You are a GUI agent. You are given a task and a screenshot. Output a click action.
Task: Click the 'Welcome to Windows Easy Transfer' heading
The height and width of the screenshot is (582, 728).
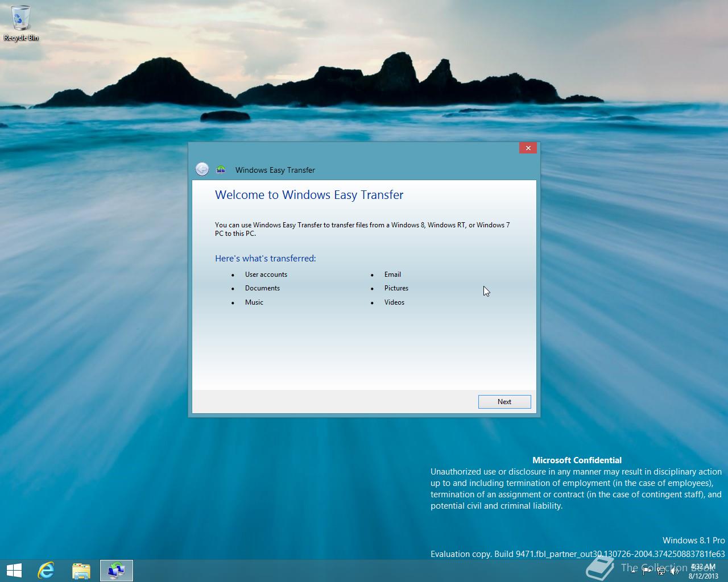pyautogui.click(x=309, y=195)
